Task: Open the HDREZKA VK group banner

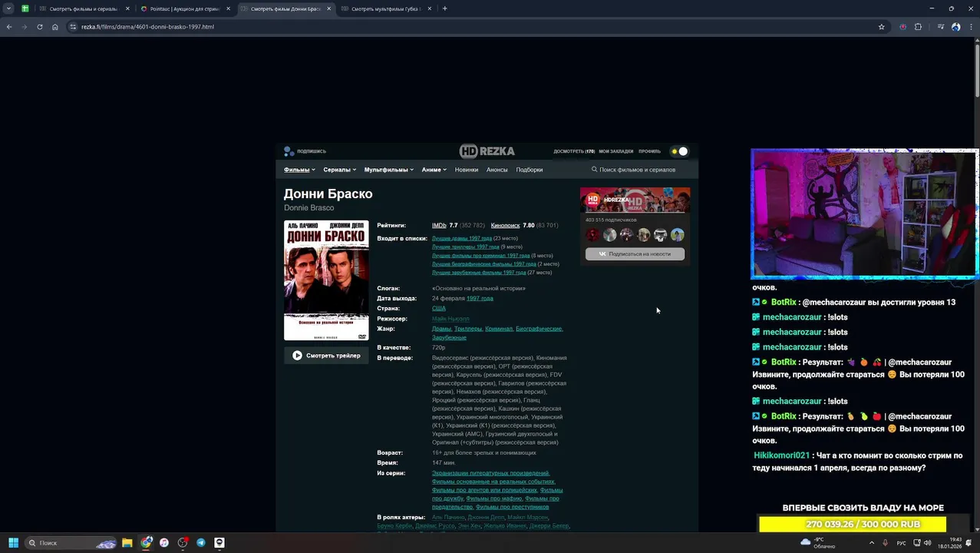Action: tap(635, 200)
